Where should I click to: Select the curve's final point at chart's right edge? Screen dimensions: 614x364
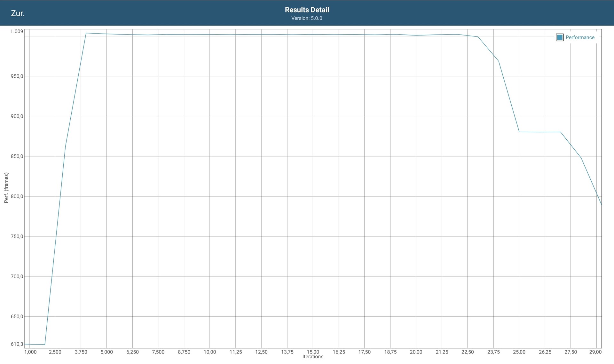click(x=601, y=204)
